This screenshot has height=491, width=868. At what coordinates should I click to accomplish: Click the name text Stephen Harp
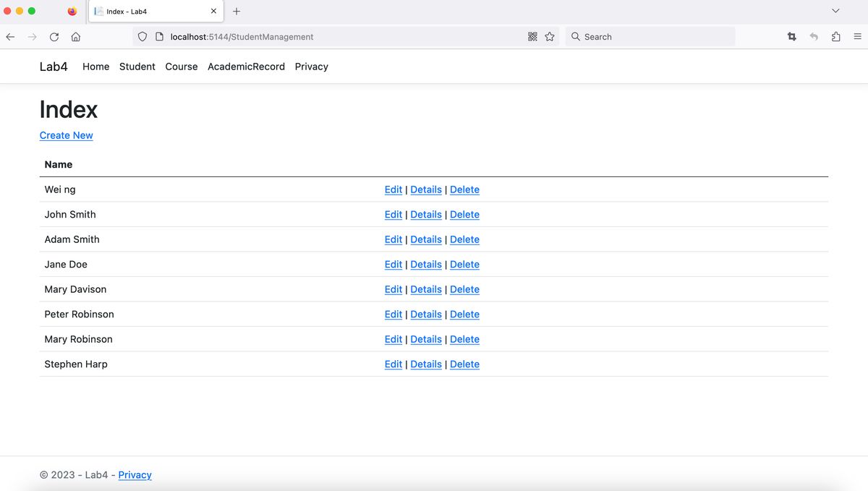[76, 364]
